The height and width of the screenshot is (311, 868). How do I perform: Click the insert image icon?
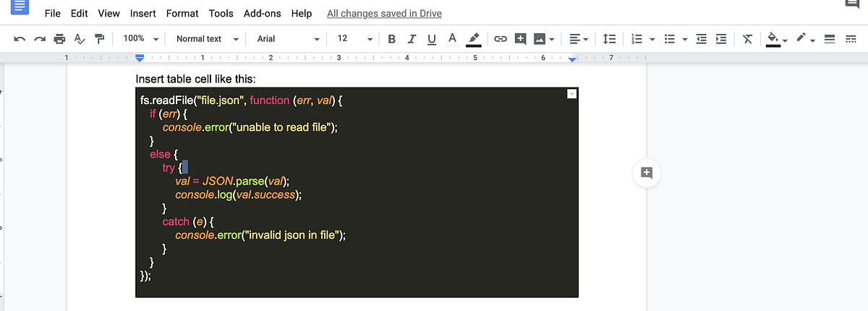point(540,39)
